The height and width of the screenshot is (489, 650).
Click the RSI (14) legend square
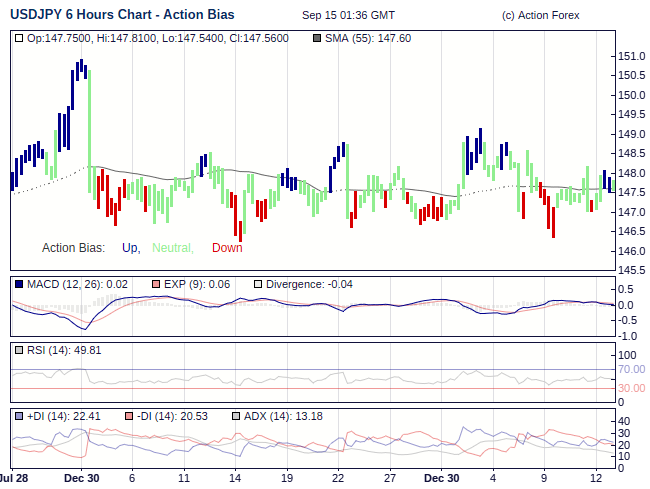[20, 350]
